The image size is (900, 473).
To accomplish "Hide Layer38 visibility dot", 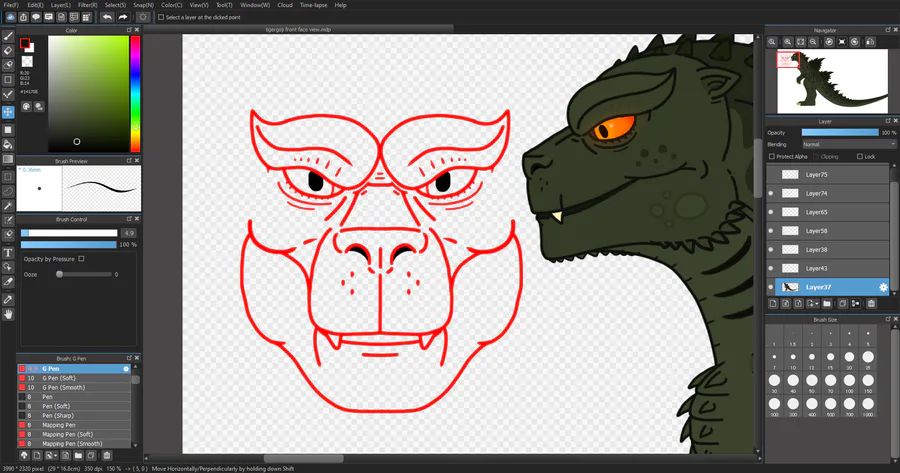I will 771,250.
